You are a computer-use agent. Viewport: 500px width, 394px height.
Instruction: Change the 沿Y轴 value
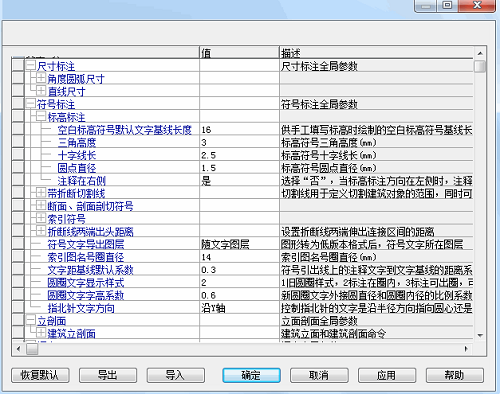(239, 308)
